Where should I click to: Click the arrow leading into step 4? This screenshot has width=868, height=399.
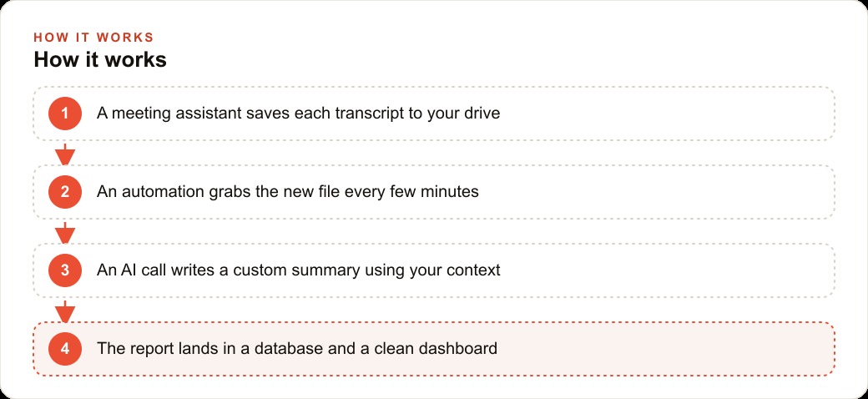(x=65, y=311)
